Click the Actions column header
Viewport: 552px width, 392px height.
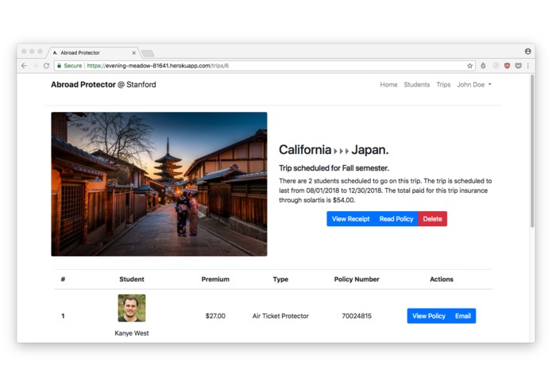[x=442, y=279]
